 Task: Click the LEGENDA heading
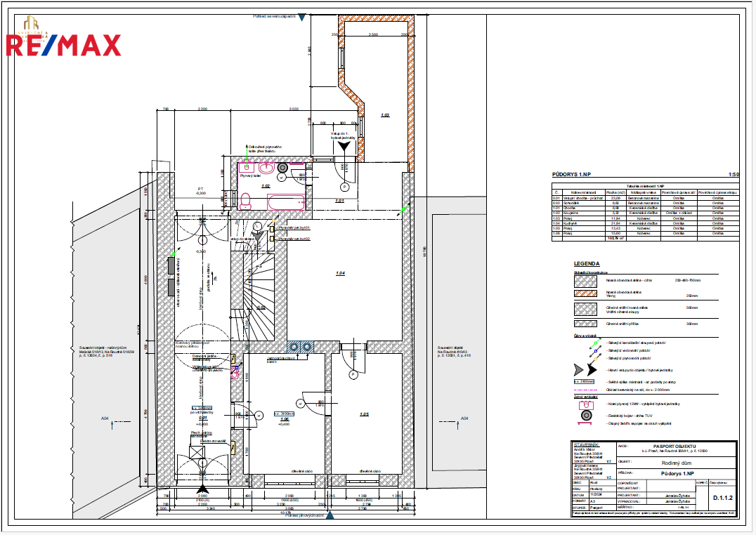tap(587, 264)
